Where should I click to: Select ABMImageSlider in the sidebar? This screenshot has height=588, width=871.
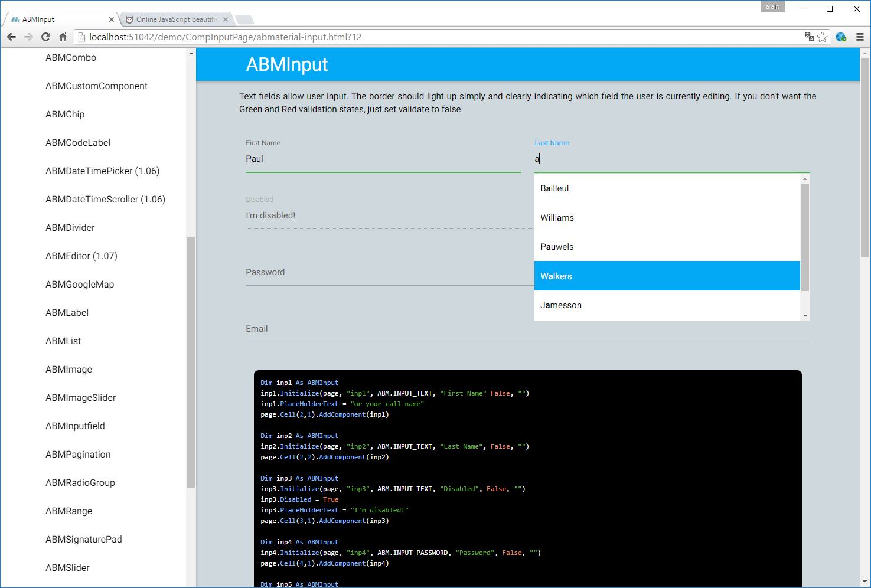click(x=81, y=398)
